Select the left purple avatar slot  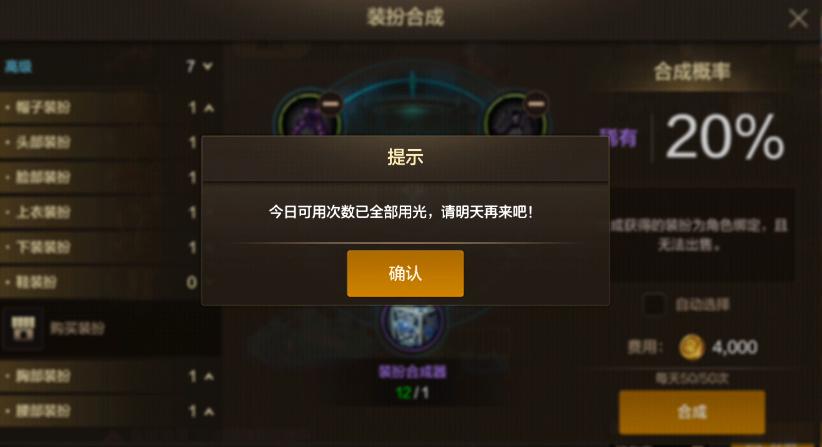[307, 116]
